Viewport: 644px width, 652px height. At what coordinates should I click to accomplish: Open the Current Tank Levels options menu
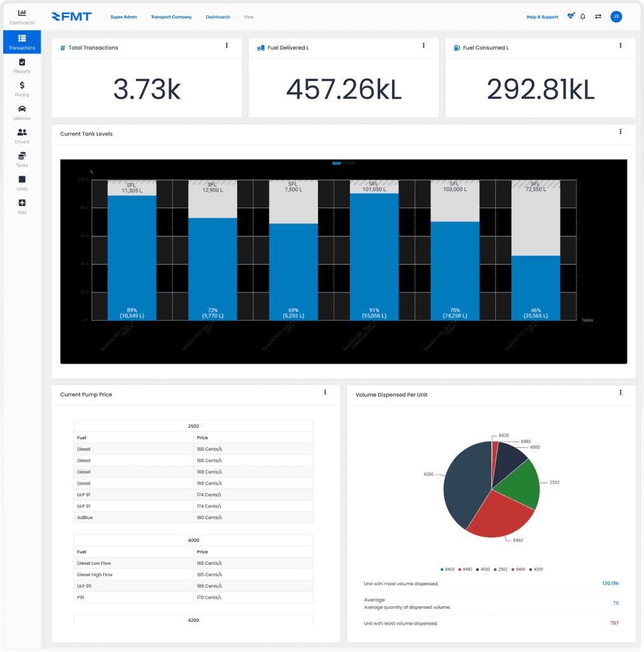pos(620,131)
